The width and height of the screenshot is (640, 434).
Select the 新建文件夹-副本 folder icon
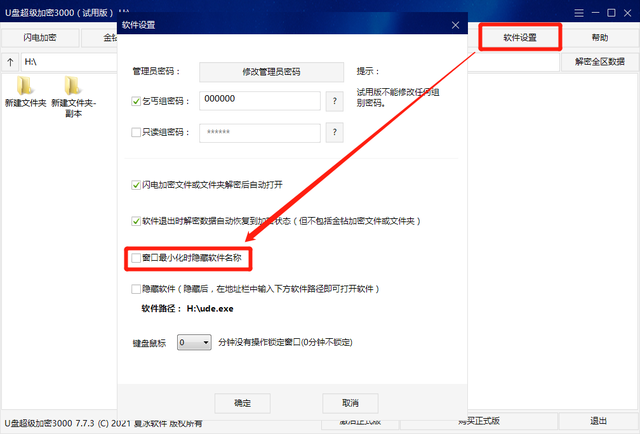72,85
